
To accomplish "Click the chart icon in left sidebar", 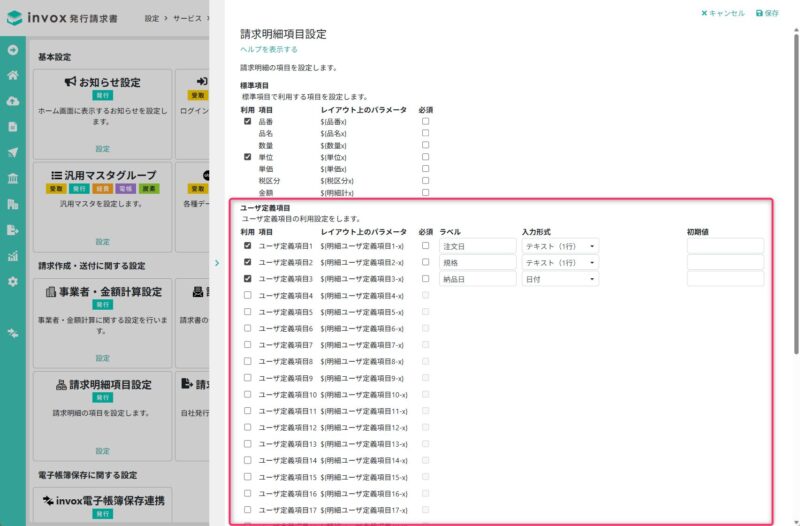I will (x=13, y=256).
